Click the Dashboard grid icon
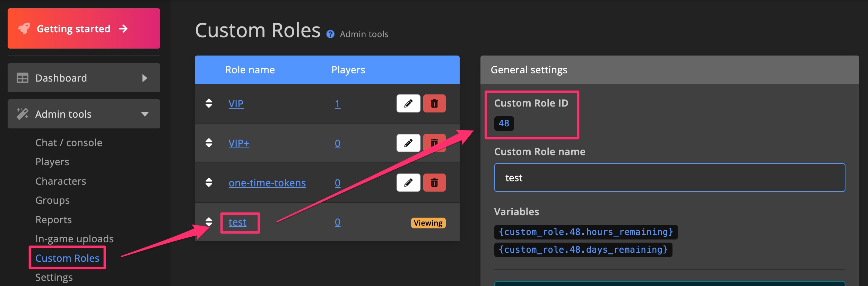The height and width of the screenshot is (286, 868). [23, 78]
